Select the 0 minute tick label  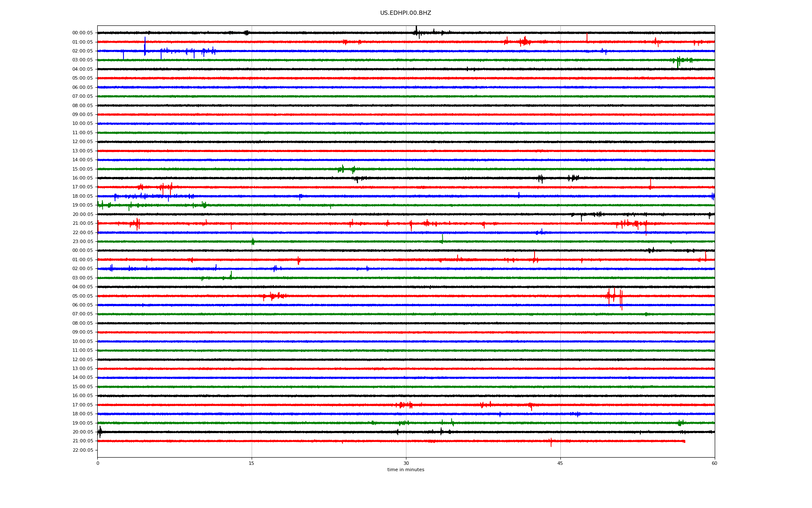tap(98, 463)
